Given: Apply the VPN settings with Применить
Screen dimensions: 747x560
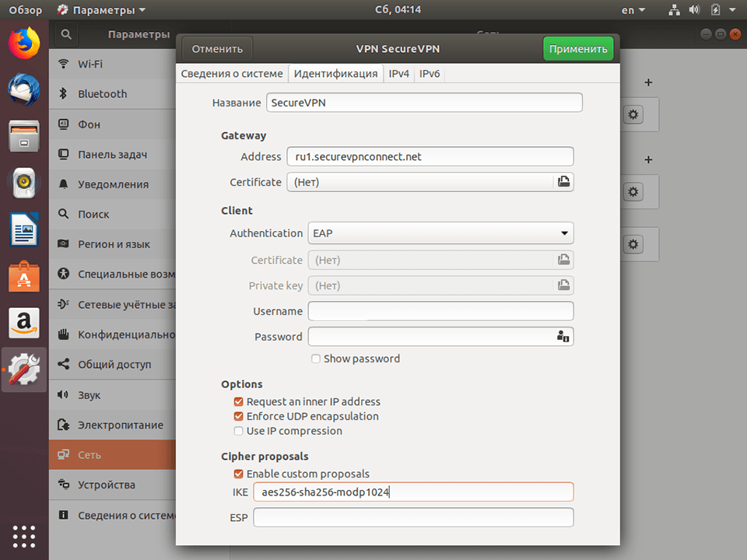Looking at the screenshot, I should tap(578, 47).
